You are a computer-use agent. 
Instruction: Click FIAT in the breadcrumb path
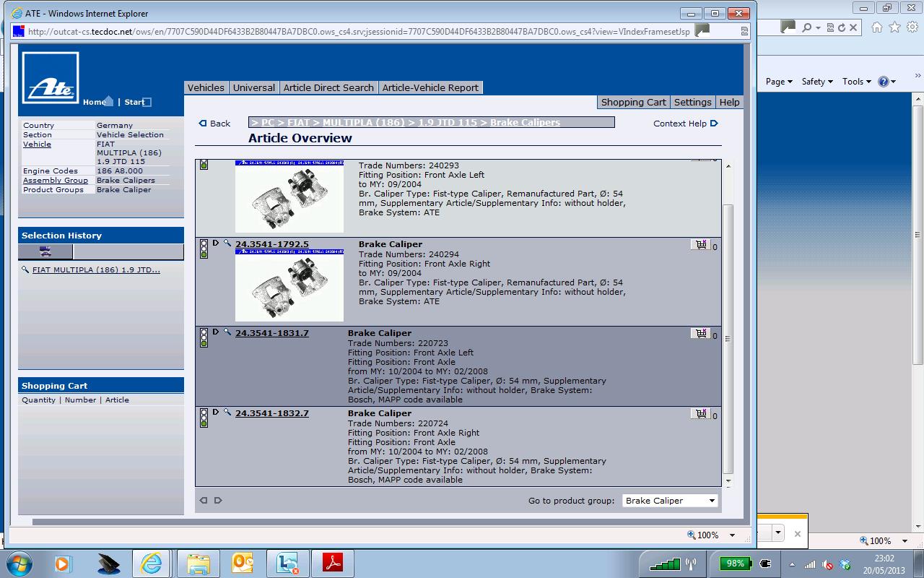[298, 123]
